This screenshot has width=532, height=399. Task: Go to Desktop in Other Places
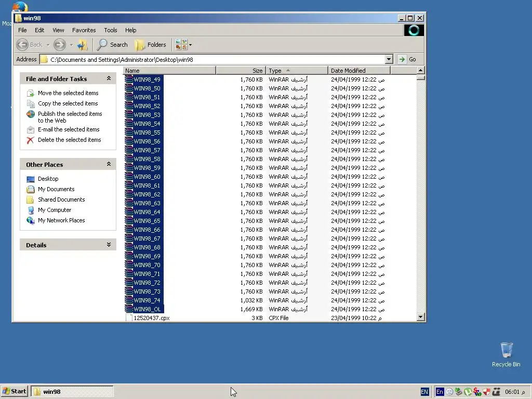[x=48, y=179]
